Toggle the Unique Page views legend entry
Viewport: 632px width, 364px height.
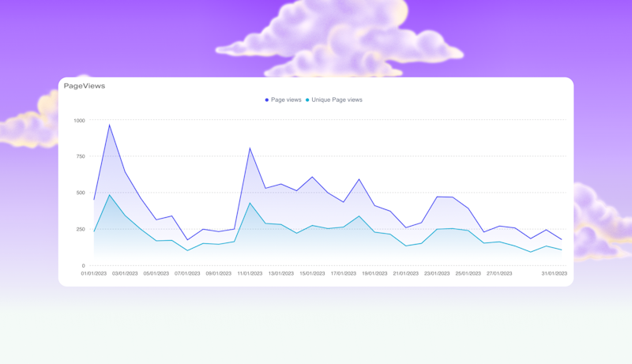[334, 99]
